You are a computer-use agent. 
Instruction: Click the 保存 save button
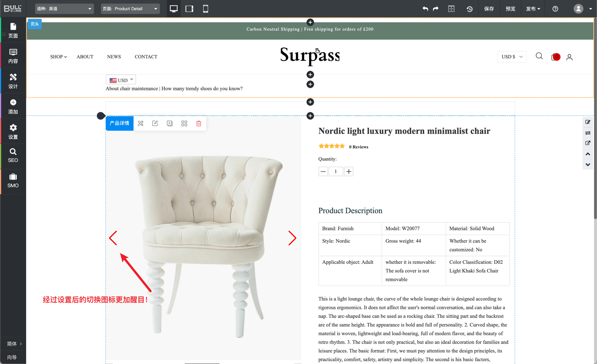[x=489, y=9]
